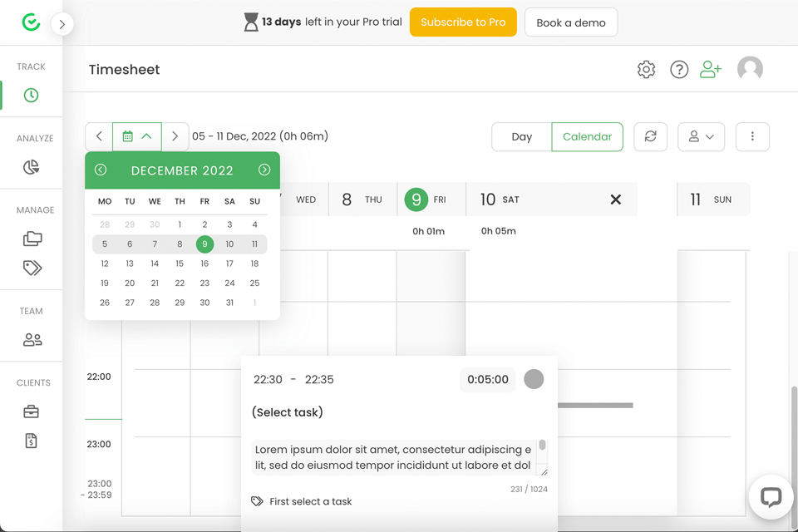
Task: Open the tags icon in the Manage section
Action: 32,268
